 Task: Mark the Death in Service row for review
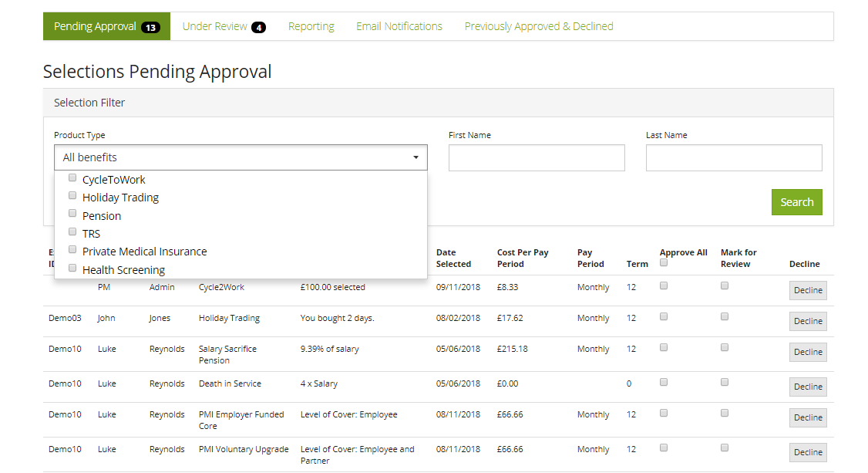(x=724, y=381)
